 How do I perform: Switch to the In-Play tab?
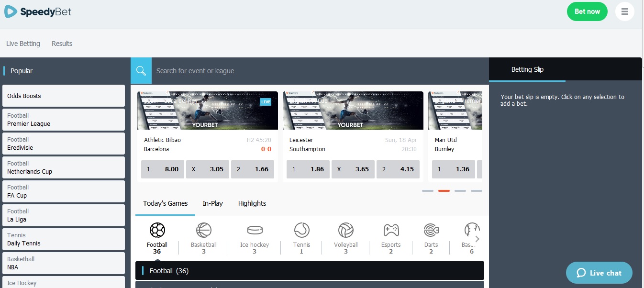pyautogui.click(x=212, y=203)
